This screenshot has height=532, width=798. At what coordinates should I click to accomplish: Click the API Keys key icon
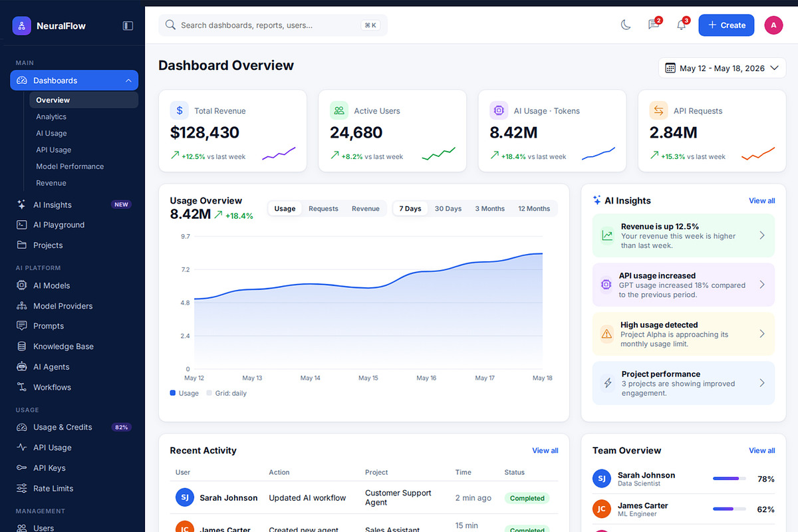coord(21,468)
